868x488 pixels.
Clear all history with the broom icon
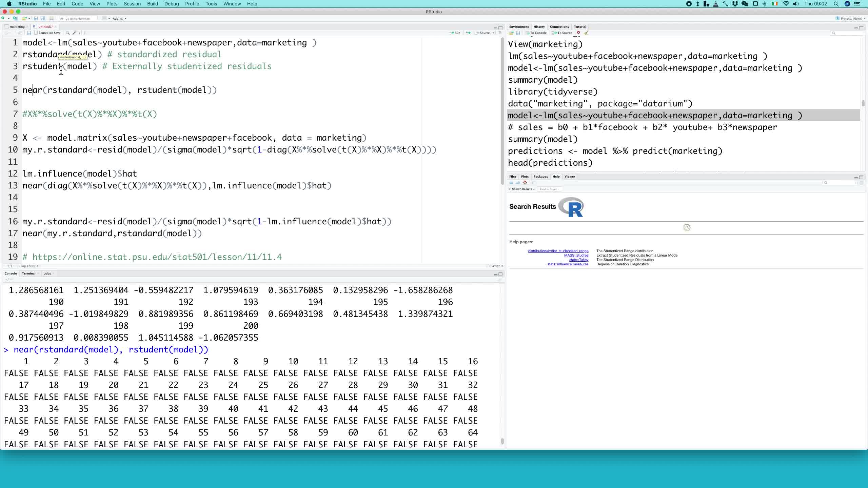(x=586, y=33)
